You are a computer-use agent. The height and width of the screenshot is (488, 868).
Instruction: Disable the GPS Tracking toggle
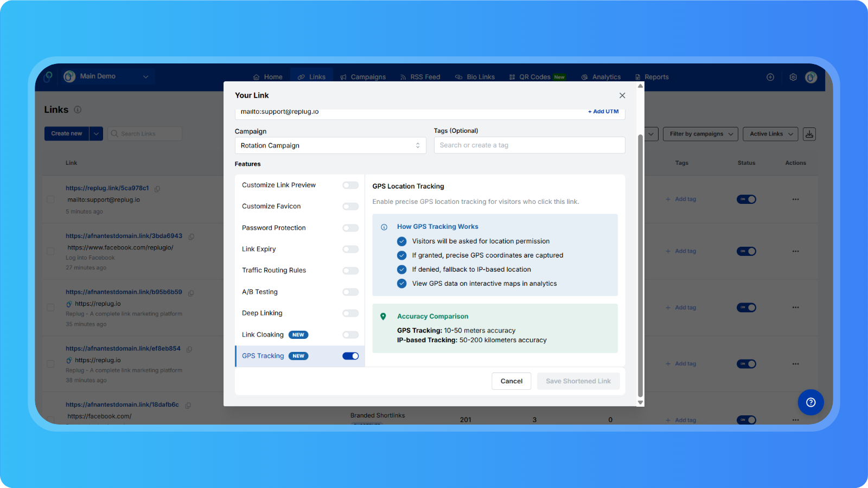(350, 356)
